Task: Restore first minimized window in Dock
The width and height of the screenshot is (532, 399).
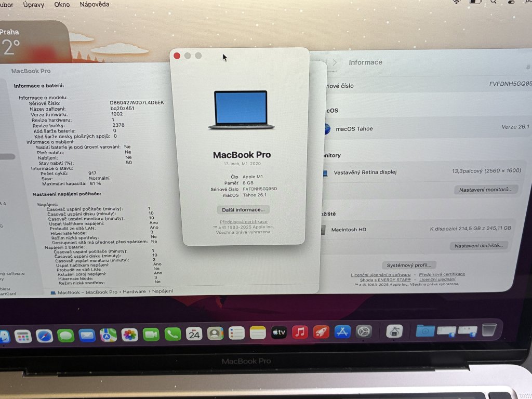Action: click(x=446, y=330)
